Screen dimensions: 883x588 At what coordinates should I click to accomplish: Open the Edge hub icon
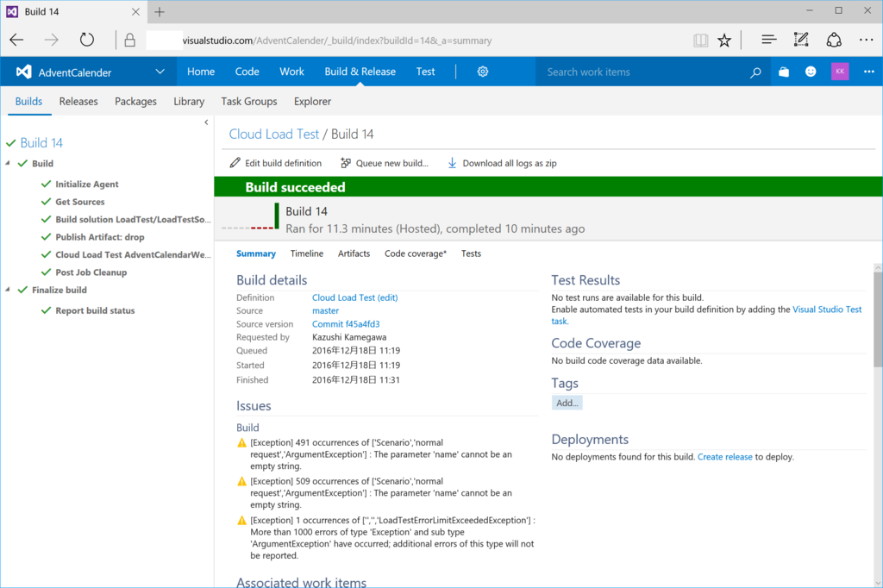click(768, 40)
